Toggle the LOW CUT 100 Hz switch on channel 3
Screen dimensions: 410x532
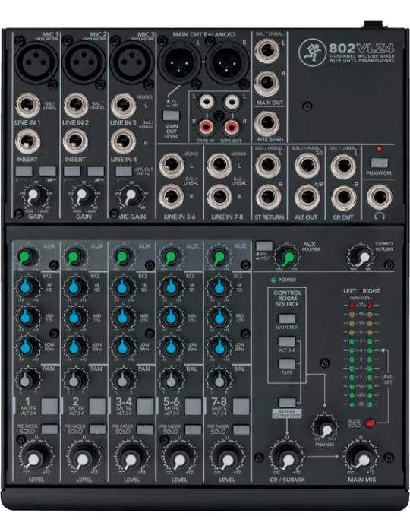pos(124,171)
